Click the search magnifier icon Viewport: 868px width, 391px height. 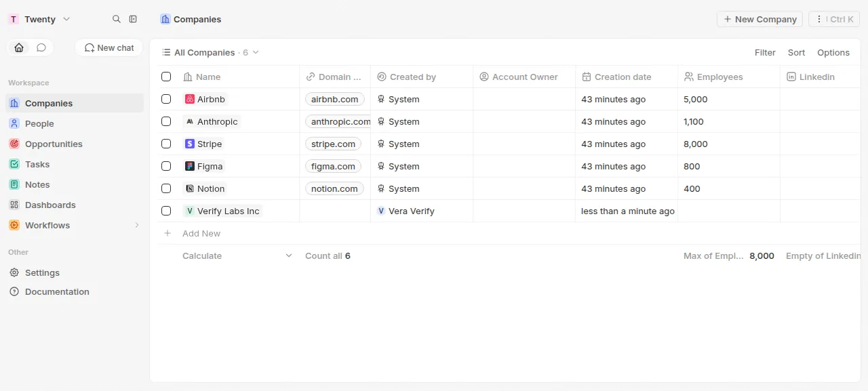[x=117, y=19]
